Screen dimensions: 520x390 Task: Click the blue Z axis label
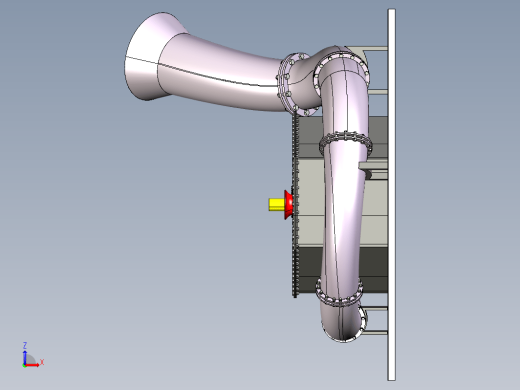coord(25,345)
